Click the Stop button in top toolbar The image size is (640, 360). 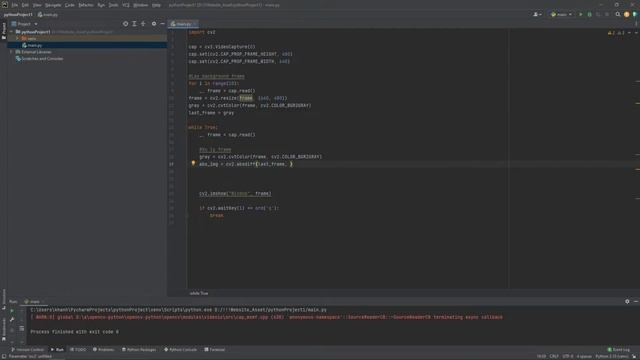tap(607, 15)
